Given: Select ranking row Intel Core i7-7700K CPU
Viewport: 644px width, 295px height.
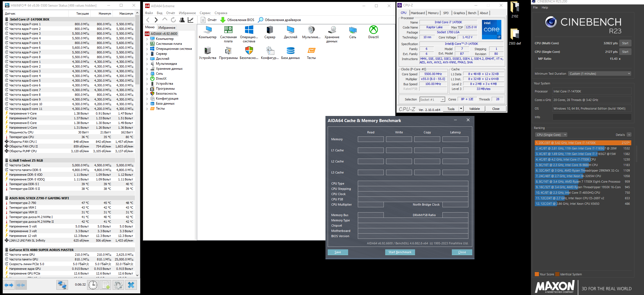Looking at the screenshot, I should point(583,159).
